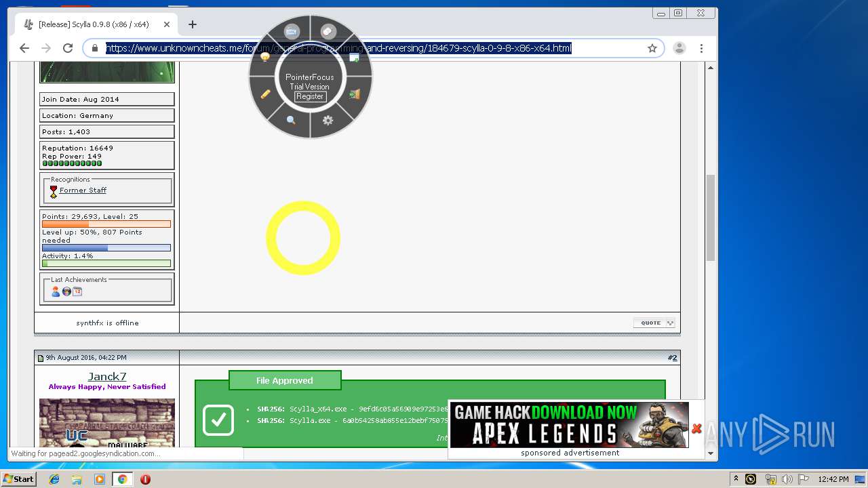The width and height of the screenshot is (868, 488).
Task: View site security padlock info
Action: [x=94, y=48]
